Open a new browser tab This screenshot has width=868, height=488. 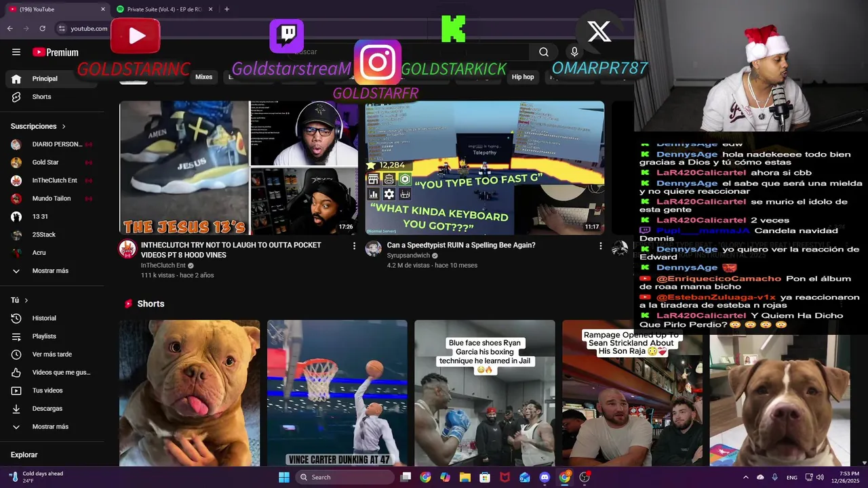click(226, 9)
